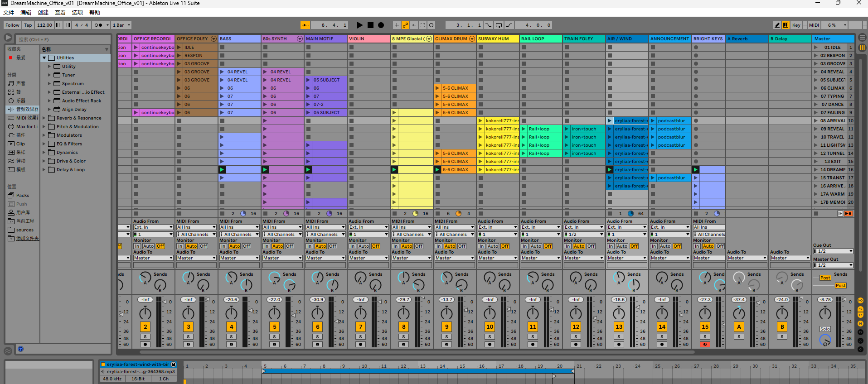
Task: Open the 创建 menu
Action: click(x=43, y=13)
